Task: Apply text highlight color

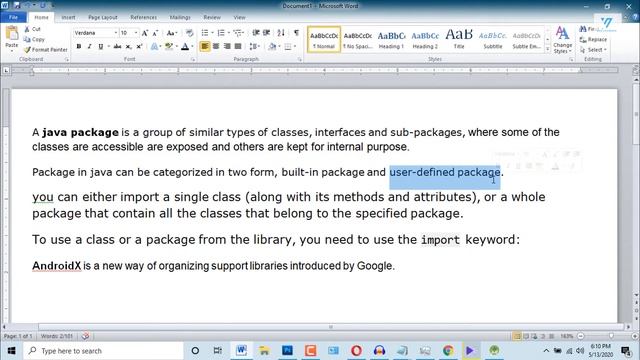Action: point(169,47)
